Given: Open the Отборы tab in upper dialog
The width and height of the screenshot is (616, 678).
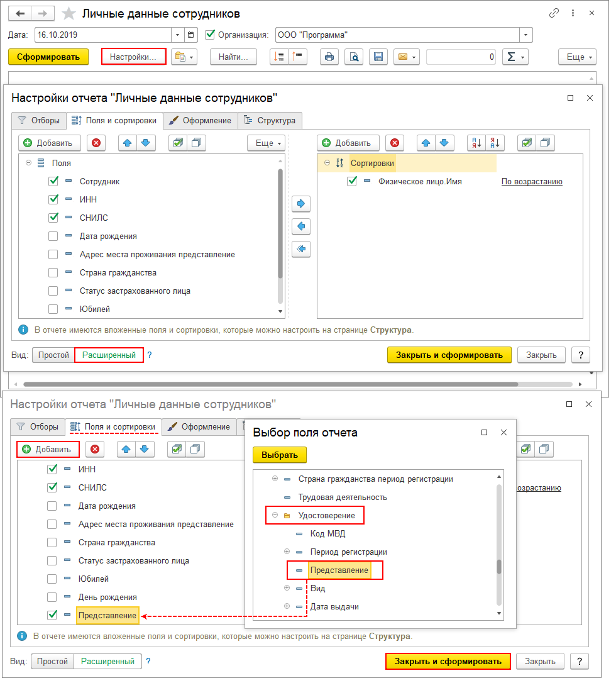Looking at the screenshot, I should [x=39, y=120].
